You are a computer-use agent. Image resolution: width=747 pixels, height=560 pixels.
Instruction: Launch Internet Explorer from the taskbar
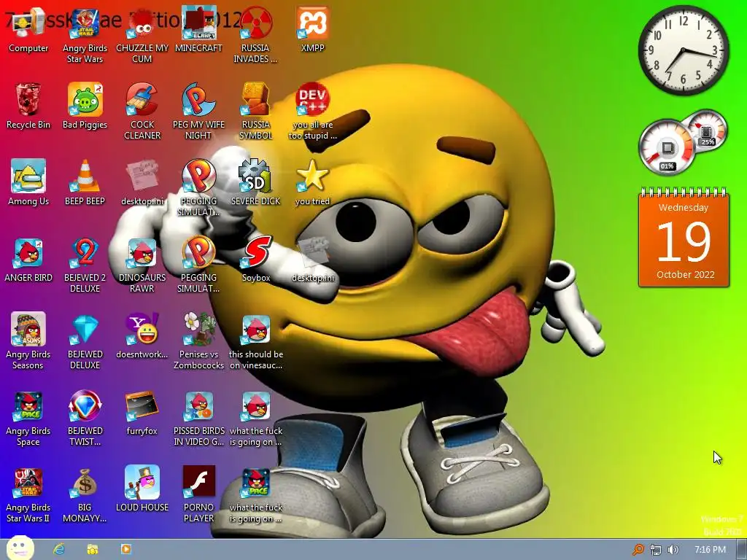tap(59, 549)
